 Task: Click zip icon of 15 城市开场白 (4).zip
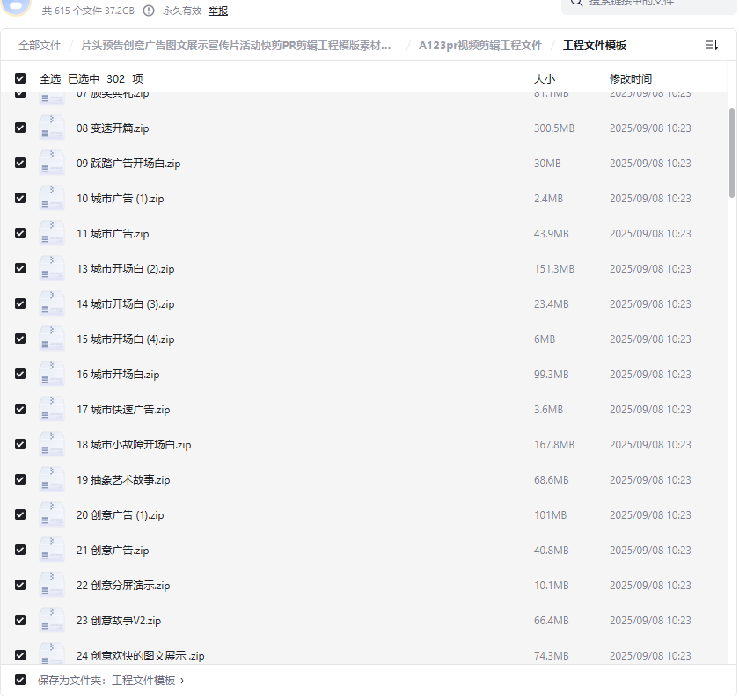pyautogui.click(x=51, y=339)
